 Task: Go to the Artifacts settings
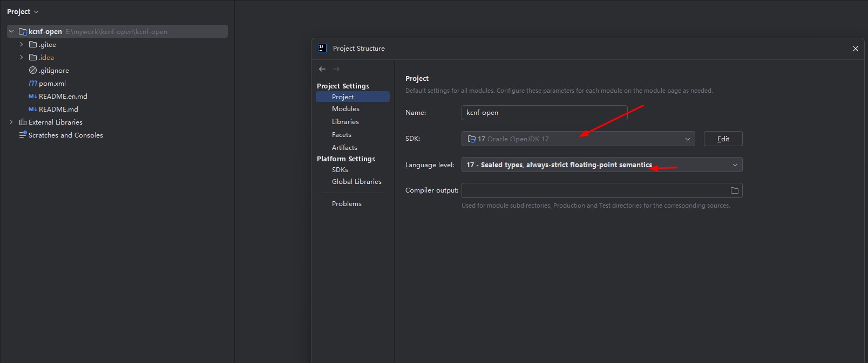(x=344, y=148)
